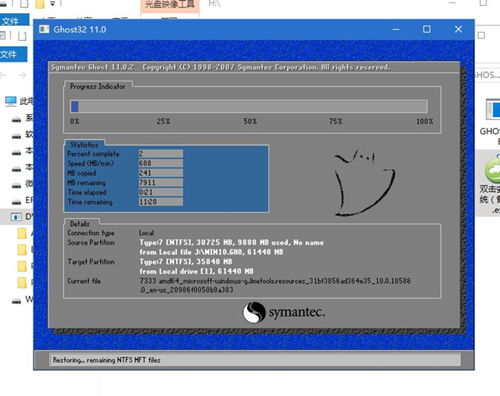Close the Ghost32 11.0 window

(x=458, y=29)
